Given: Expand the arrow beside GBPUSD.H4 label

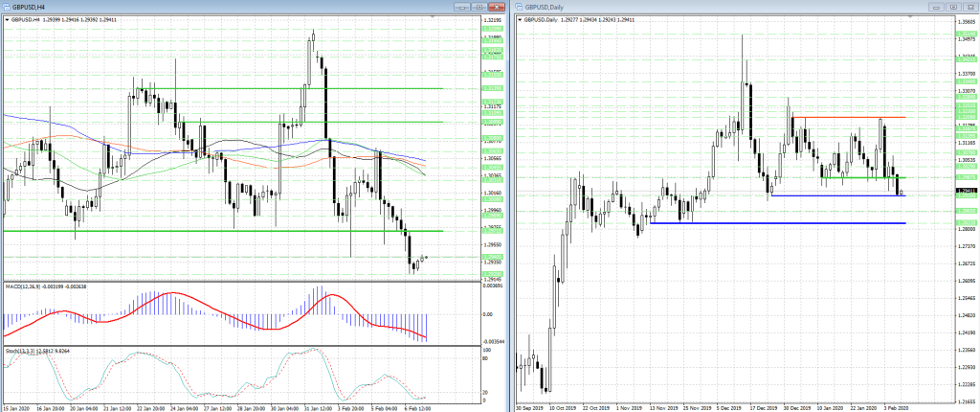Looking at the screenshot, I should [x=5, y=20].
